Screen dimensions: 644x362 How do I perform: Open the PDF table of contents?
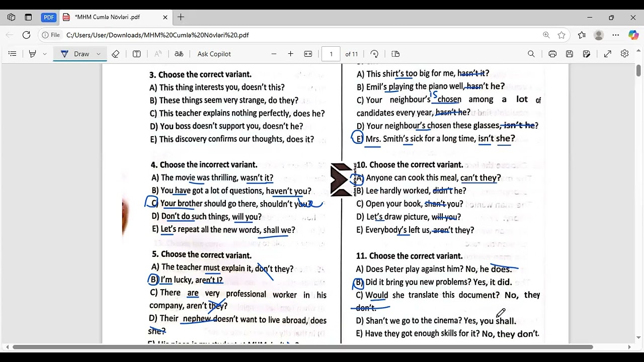(13, 54)
